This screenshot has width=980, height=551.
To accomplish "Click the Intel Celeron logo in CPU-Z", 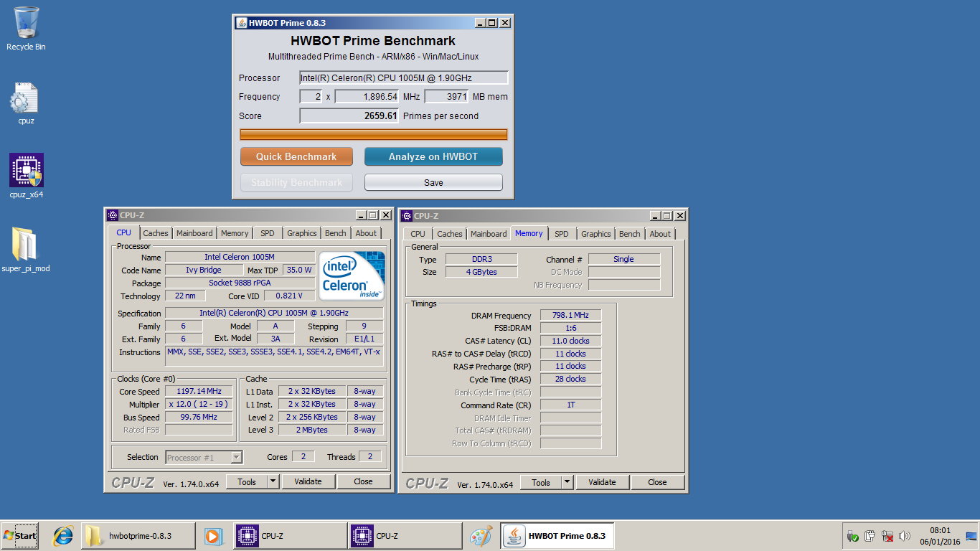I will [x=351, y=275].
